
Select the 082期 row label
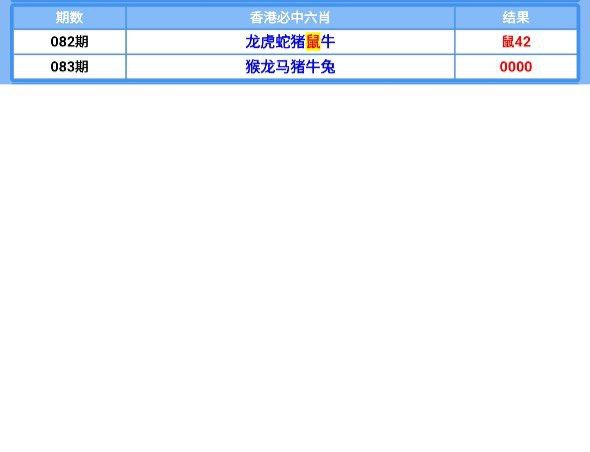coord(69,41)
